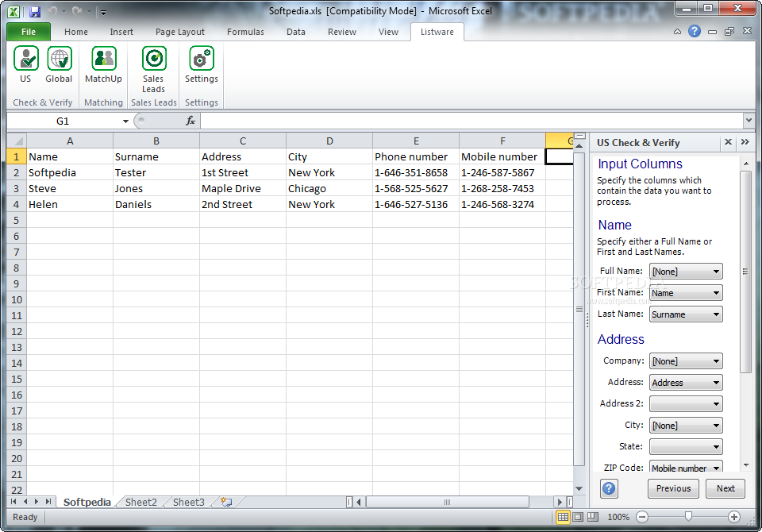Image resolution: width=762 pixels, height=532 pixels.
Task: Minimize the ribbon with the caret icon
Action: 677,32
